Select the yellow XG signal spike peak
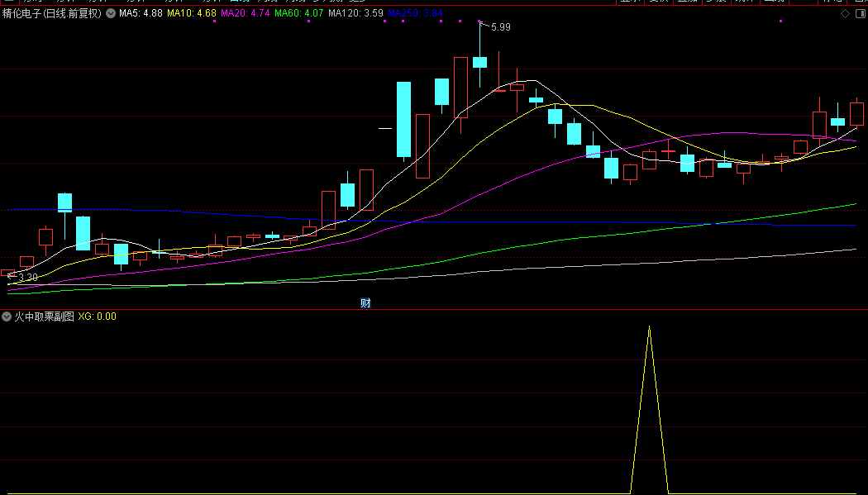 pos(649,327)
